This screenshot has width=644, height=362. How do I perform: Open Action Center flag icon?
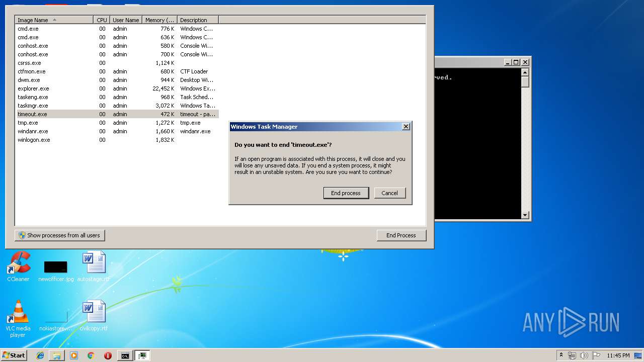pos(596,355)
